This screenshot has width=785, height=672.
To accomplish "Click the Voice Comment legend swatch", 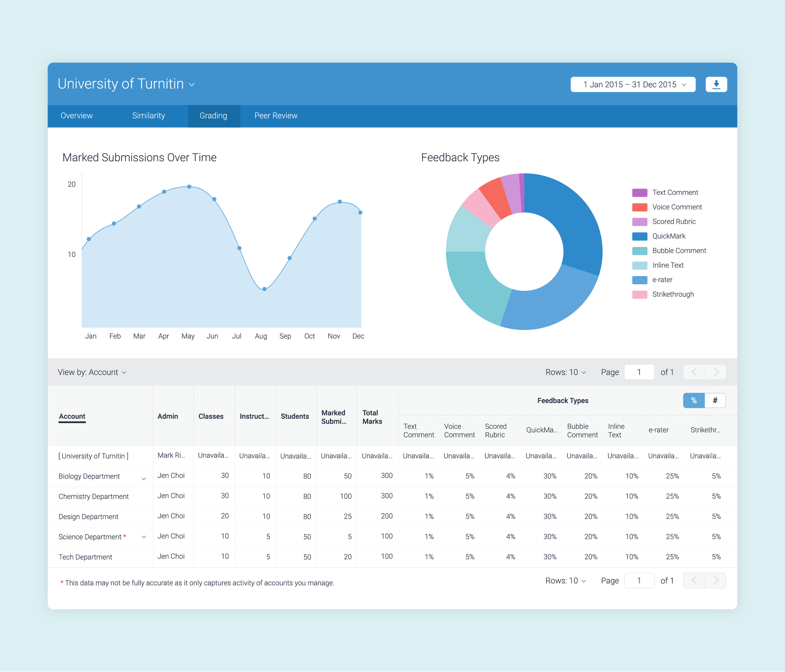I will tap(640, 207).
